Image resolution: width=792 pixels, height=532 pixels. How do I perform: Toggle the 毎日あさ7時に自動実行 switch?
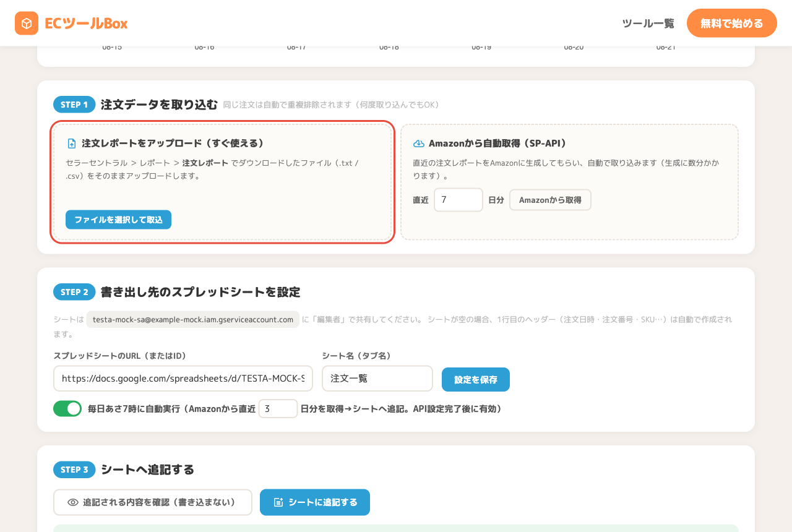click(67, 409)
